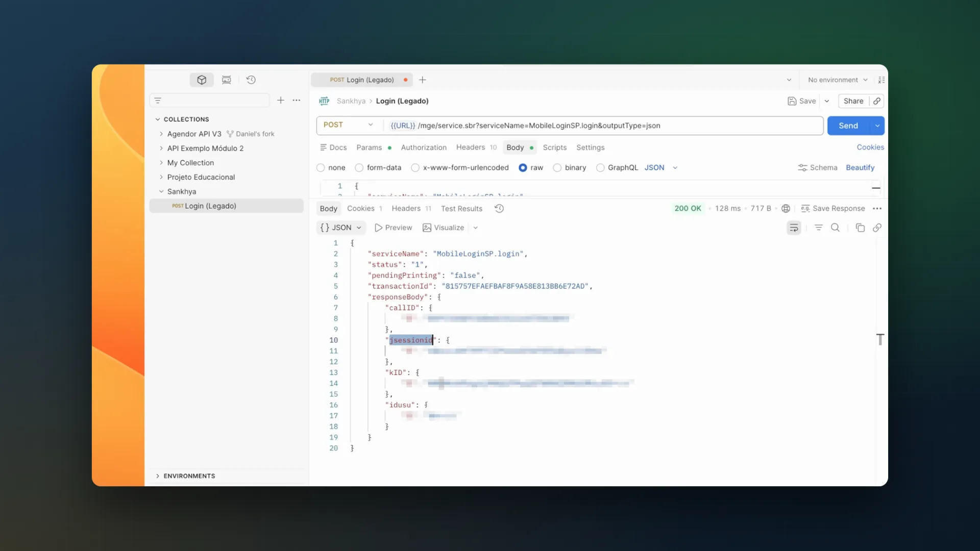This screenshot has width=980, height=551.
Task: Open the Collections cube icon in sidebar
Action: [202, 80]
